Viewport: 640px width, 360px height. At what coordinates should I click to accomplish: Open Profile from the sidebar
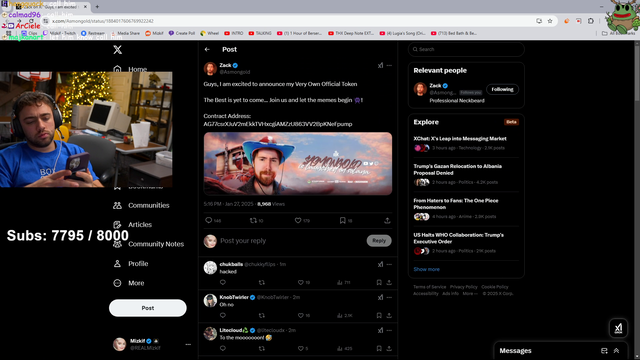point(131,264)
